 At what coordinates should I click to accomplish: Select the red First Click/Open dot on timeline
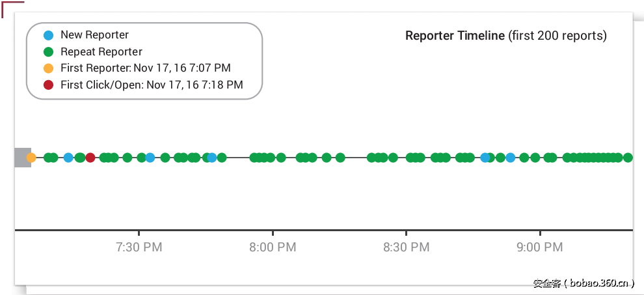pyautogui.click(x=90, y=158)
